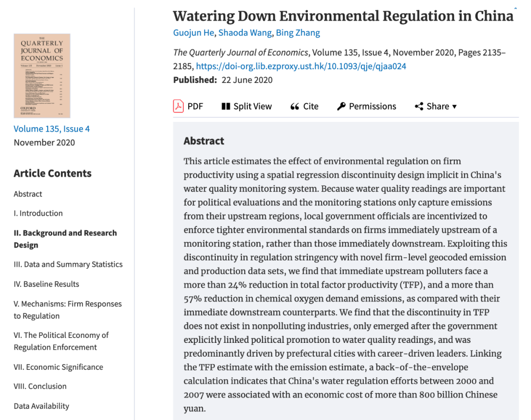The height and width of the screenshot is (420, 531).
Task: Jump to Abstract in Article Contents
Action: [x=28, y=194]
